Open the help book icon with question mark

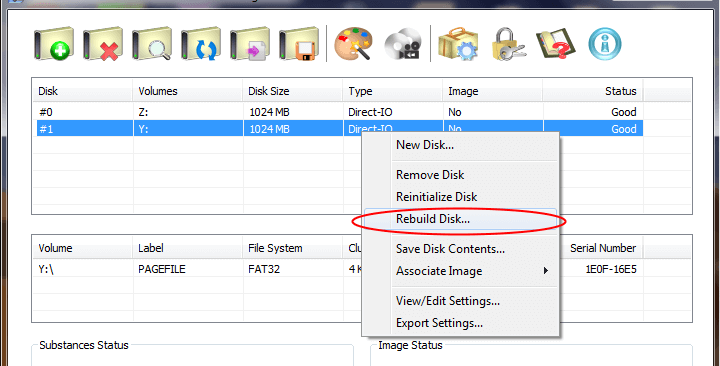click(x=556, y=44)
